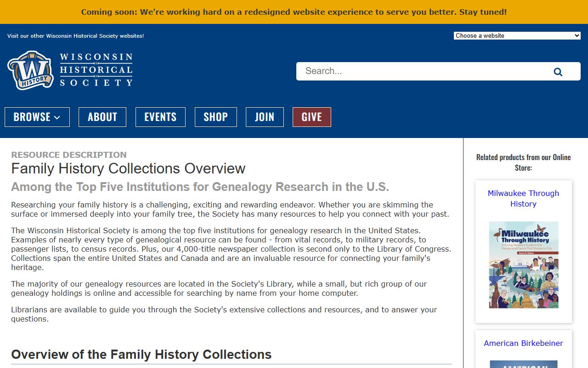Click the Resource Description label

tap(69, 155)
